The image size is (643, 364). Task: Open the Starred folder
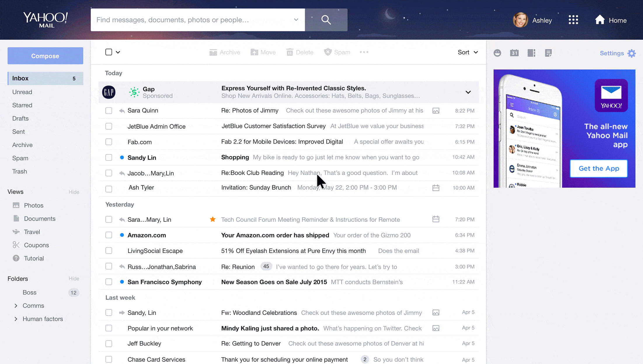(x=22, y=105)
